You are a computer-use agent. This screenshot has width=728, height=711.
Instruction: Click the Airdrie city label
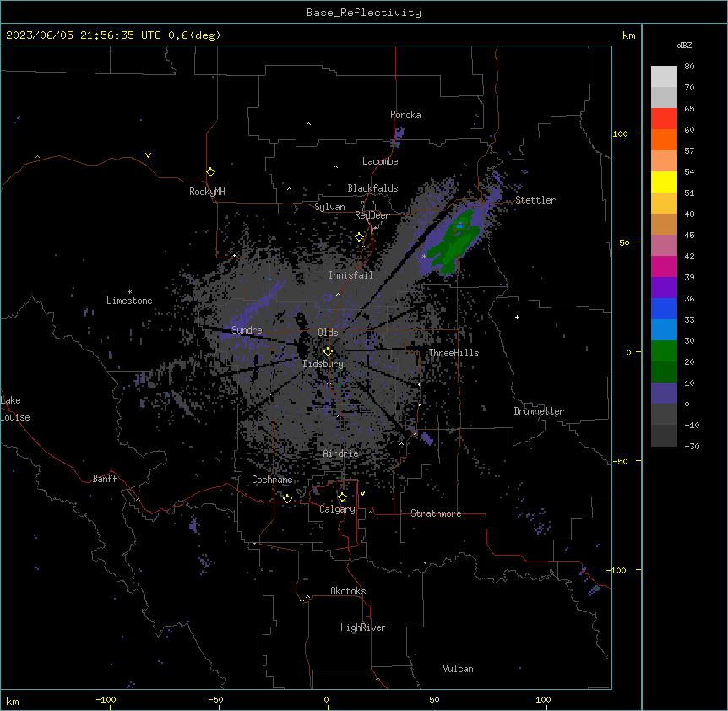tap(340, 453)
